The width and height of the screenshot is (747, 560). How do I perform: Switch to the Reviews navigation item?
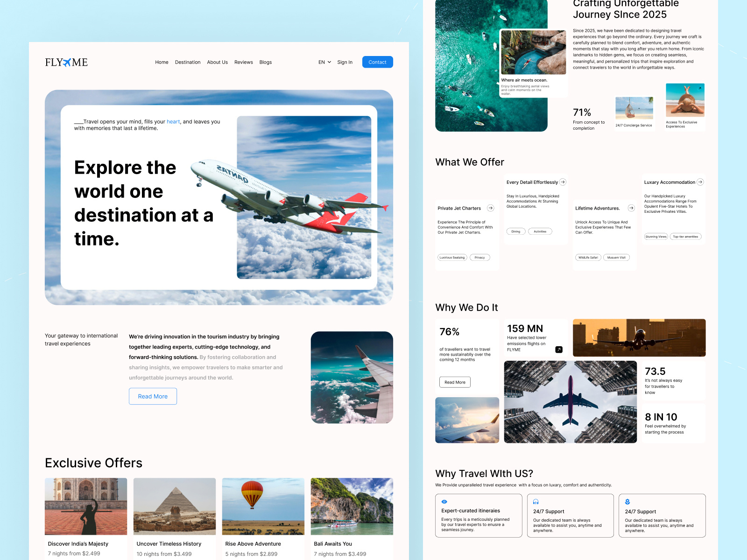[243, 62]
